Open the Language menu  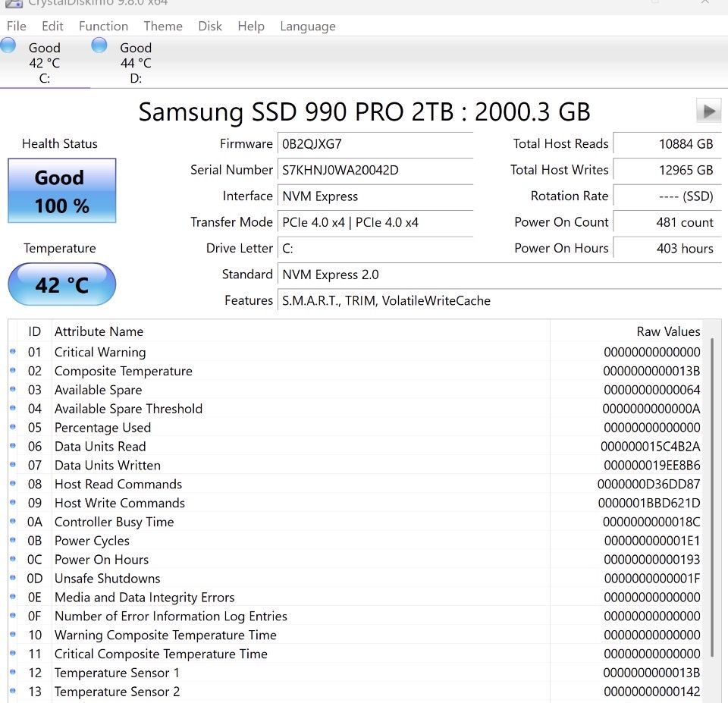point(307,26)
